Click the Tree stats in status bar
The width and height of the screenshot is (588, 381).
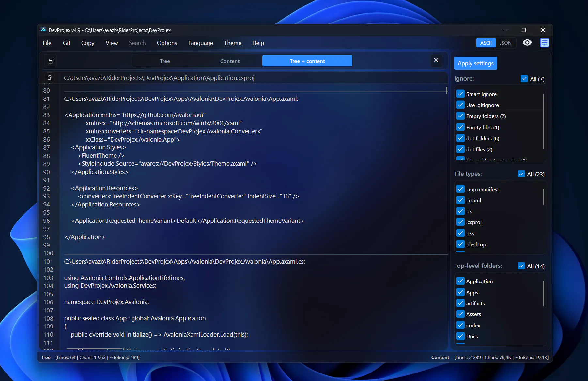click(90, 358)
